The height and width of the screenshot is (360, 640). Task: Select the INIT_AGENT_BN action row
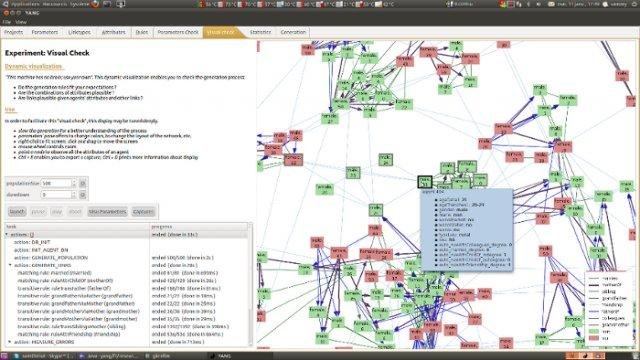(x=126, y=250)
